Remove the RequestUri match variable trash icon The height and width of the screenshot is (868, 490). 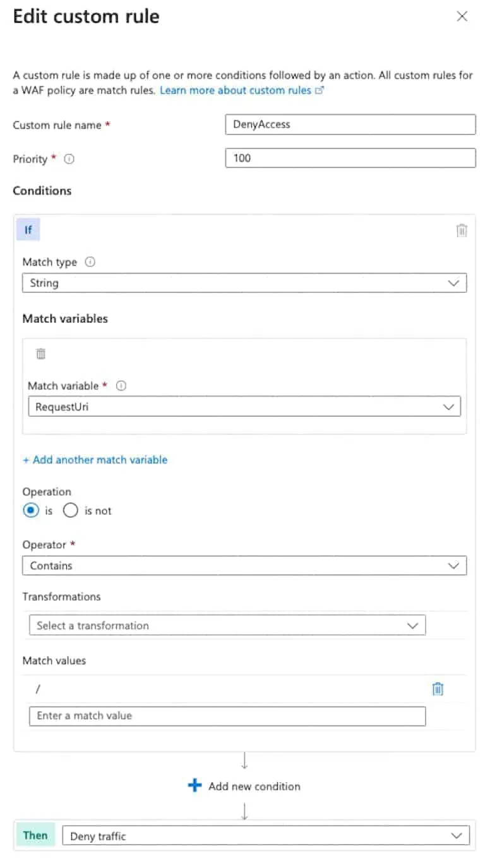41,354
